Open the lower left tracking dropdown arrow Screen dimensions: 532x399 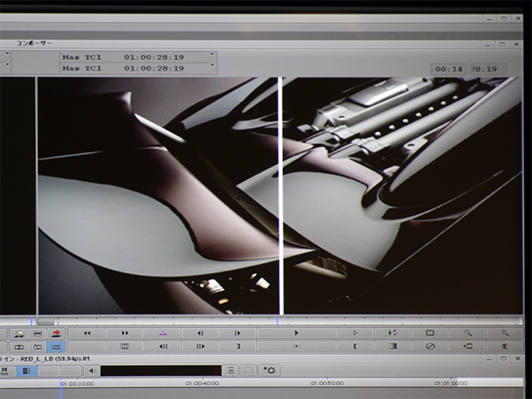click(x=7, y=65)
